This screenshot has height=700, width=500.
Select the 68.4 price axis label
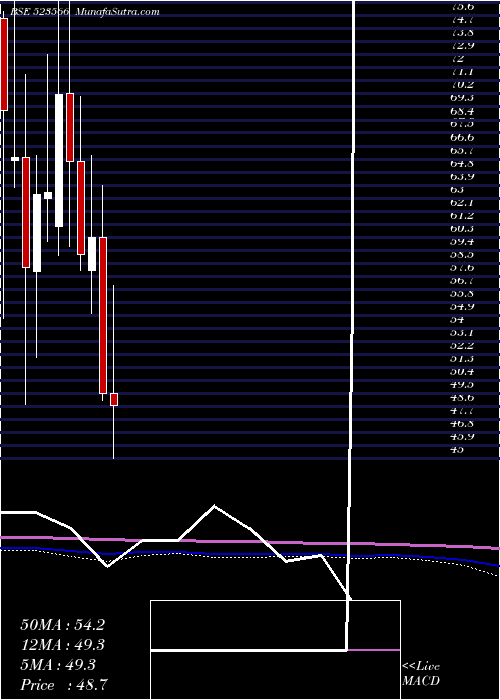[x=462, y=111]
